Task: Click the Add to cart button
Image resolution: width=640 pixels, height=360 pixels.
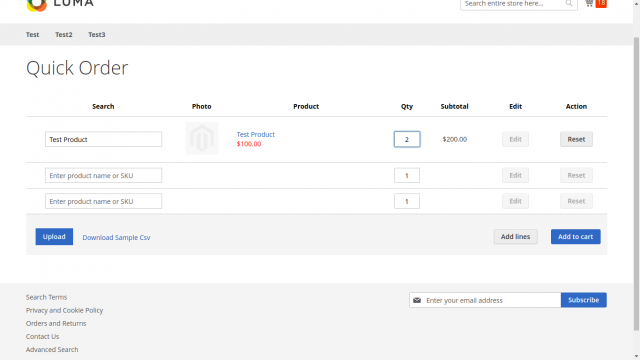Action: tap(576, 237)
